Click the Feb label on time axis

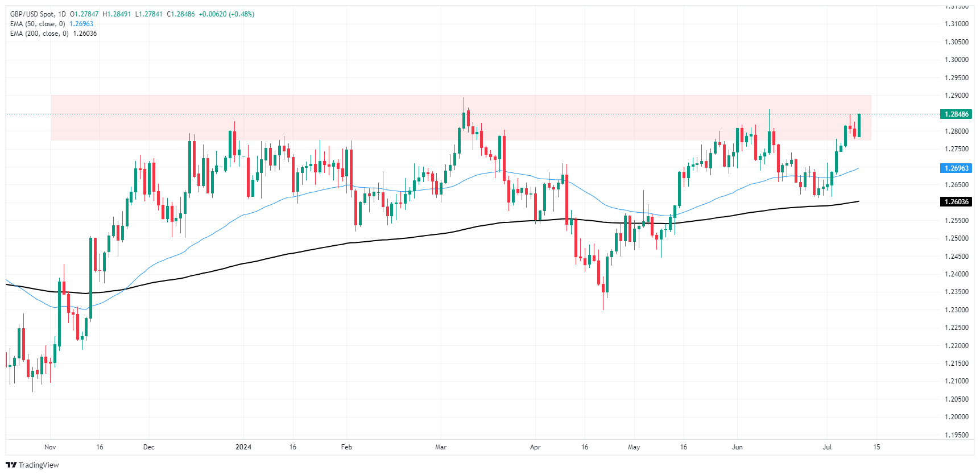[x=346, y=447]
